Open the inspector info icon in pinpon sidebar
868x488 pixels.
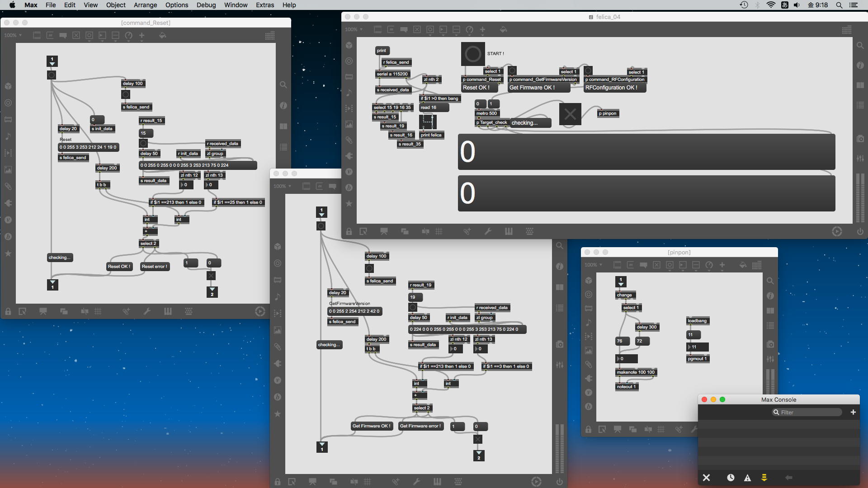(x=770, y=296)
